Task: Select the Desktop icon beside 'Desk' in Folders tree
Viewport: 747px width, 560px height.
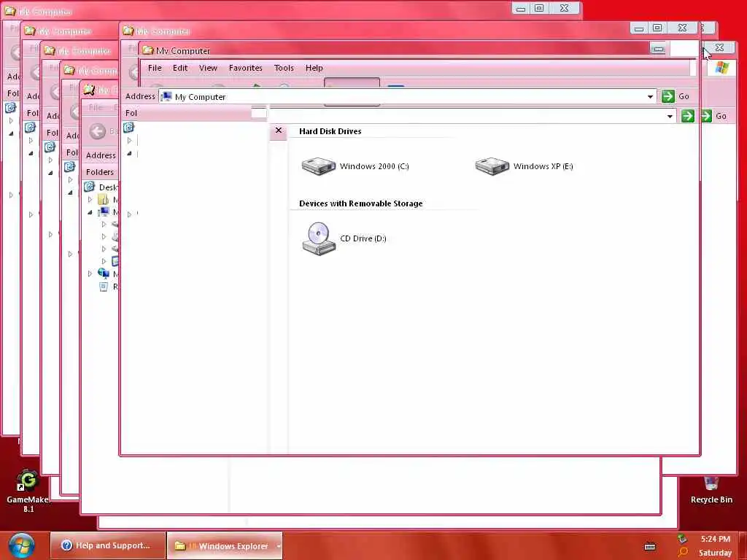Action: coord(89,187)
